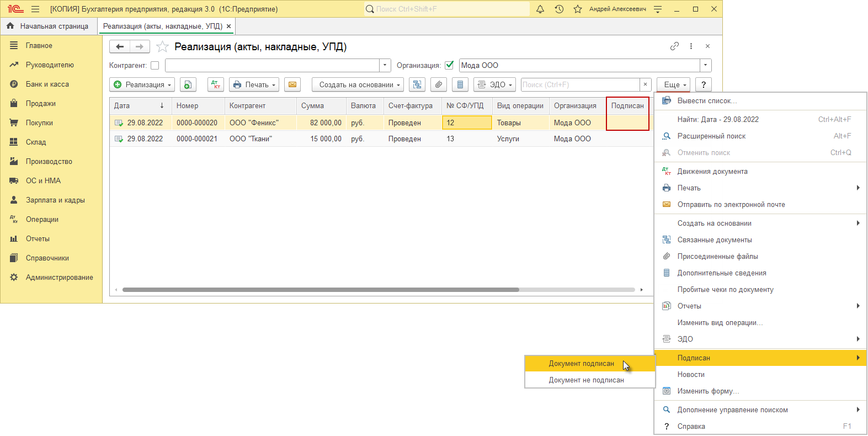
Task: Open Склад section in sidebar
Action: (x=36, y=142)
